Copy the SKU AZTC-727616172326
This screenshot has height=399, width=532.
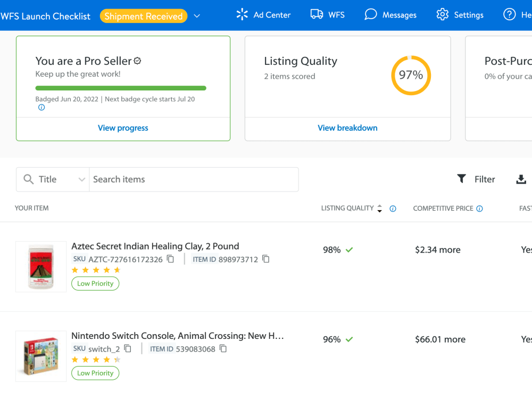(x=171, y=259)
